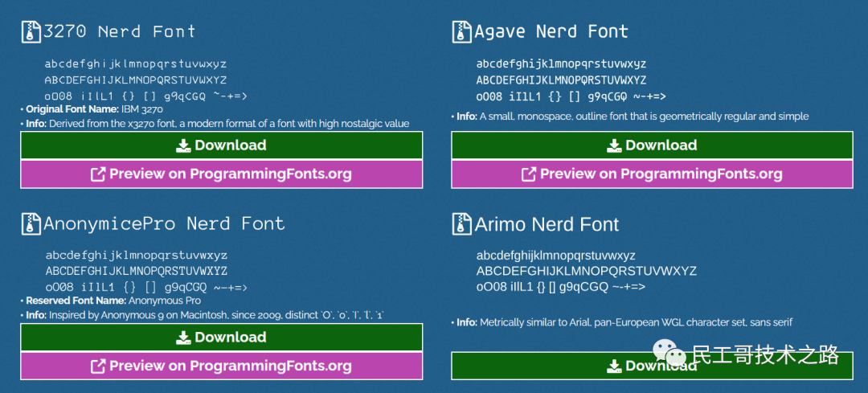Download the AnonymicePro Nerd Font
868x393 pixels.
tap(222, 337)
